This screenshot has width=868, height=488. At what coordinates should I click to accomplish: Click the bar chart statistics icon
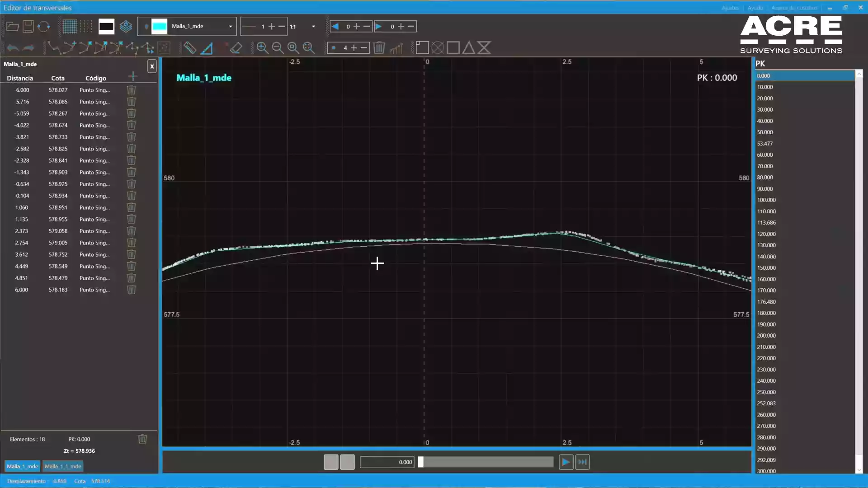(x=396, y=48)
